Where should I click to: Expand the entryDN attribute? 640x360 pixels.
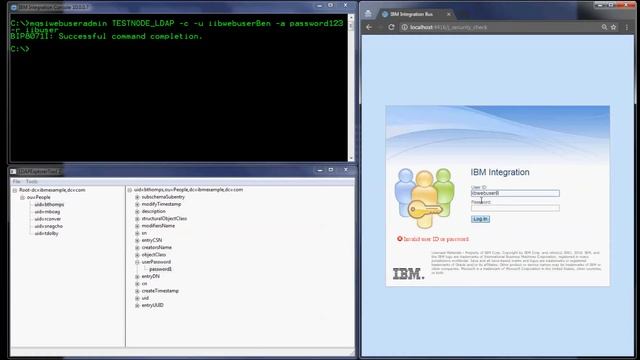[x=138, y=276]
